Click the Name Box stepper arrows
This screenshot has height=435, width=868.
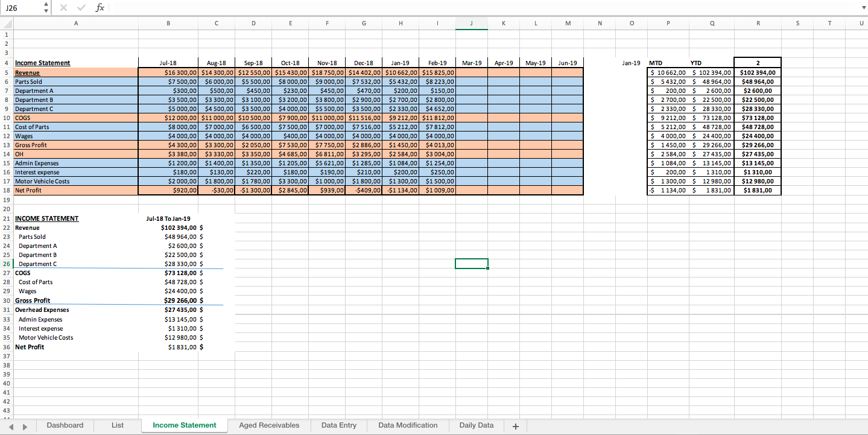point(45,8)
